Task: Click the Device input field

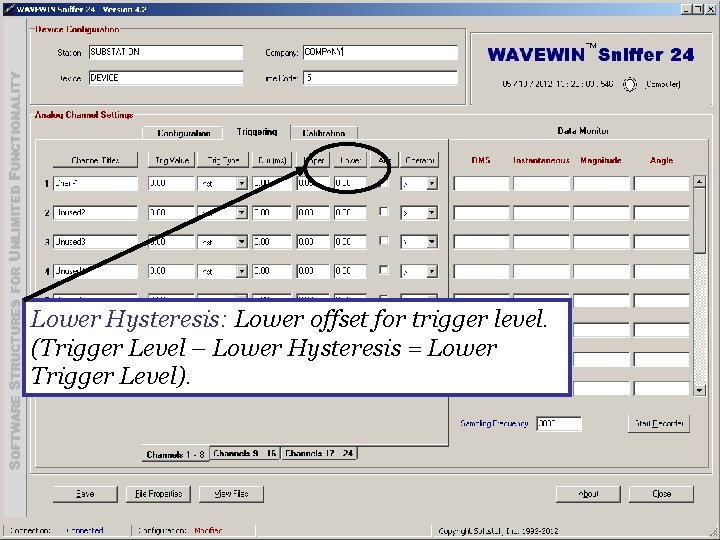Action: point(166,78)
